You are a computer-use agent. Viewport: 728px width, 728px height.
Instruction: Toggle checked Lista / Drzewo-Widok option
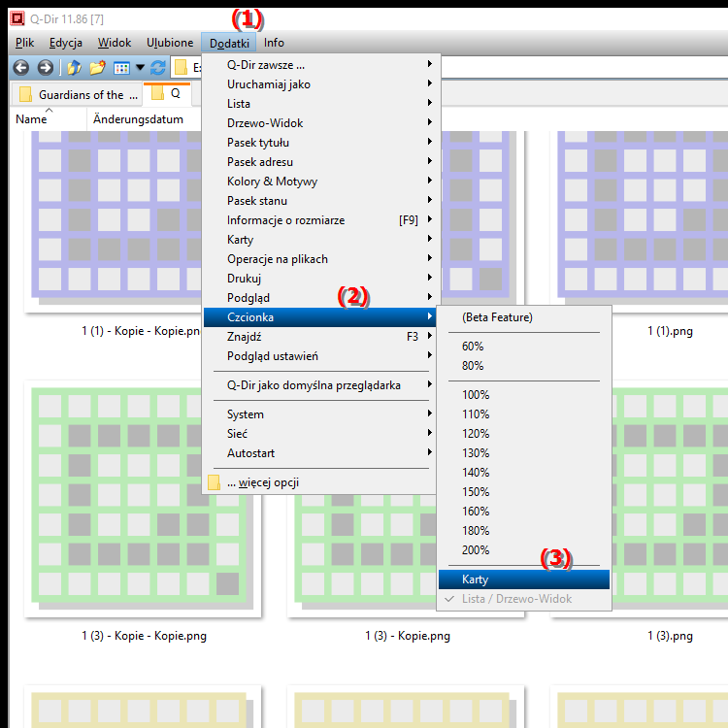524,599
